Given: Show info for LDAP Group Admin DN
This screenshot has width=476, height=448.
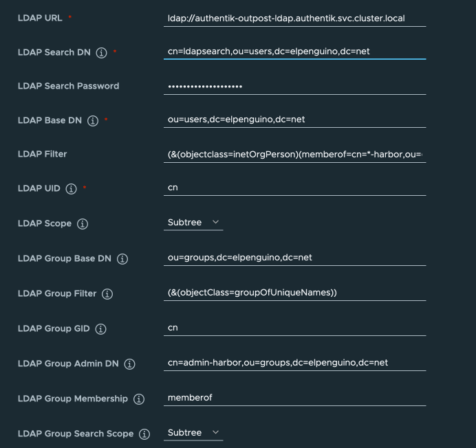Looking at the screenshot, I should point(130,364).
